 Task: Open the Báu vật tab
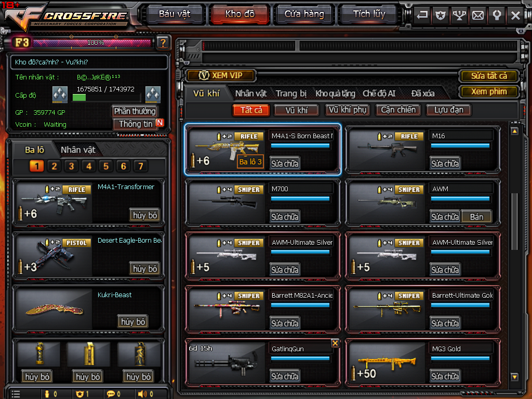[x=175, y=14]
